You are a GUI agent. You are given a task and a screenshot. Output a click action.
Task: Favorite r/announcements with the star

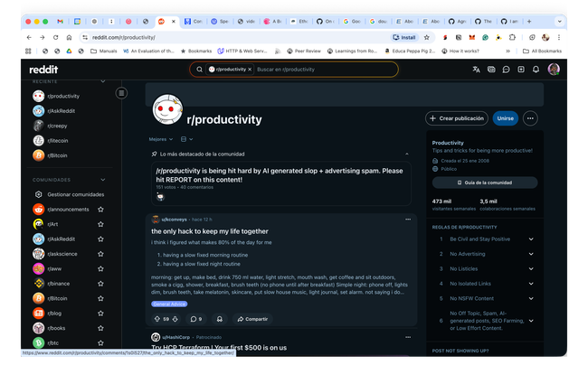[x=100, y=209]
